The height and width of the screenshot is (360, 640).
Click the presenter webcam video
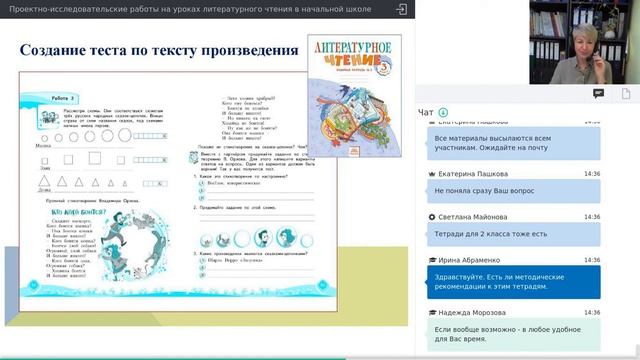click(584, 42)
